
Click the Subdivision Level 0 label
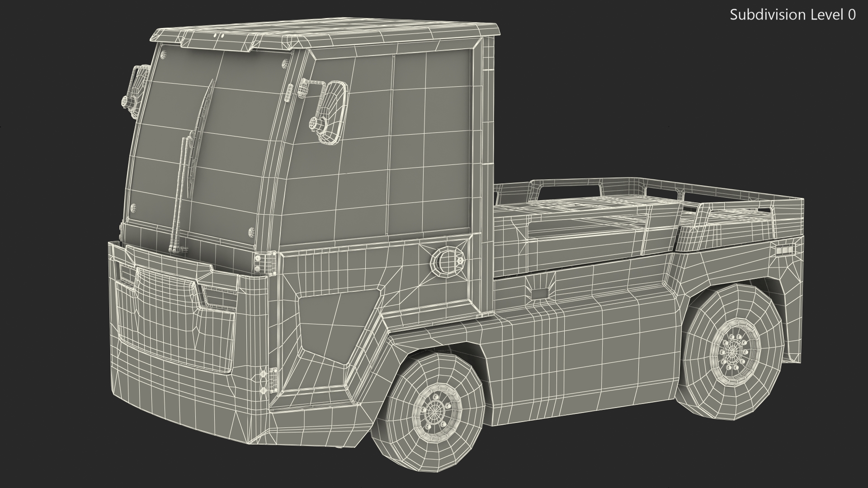point(793,15)
